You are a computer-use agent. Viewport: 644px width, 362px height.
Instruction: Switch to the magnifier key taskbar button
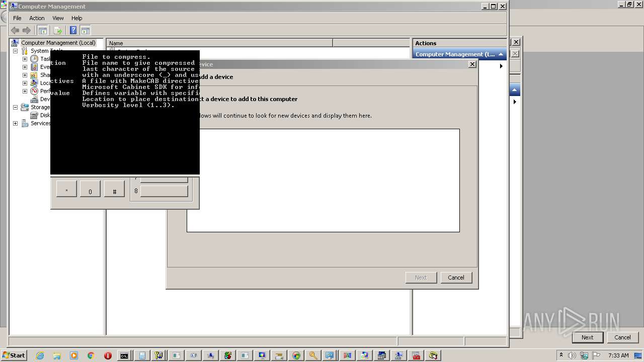[x=313, y=355]
